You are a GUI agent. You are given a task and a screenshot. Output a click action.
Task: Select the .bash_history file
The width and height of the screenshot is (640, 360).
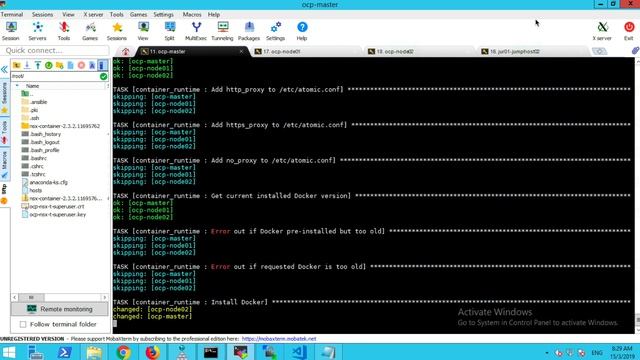tap(41, 134)
